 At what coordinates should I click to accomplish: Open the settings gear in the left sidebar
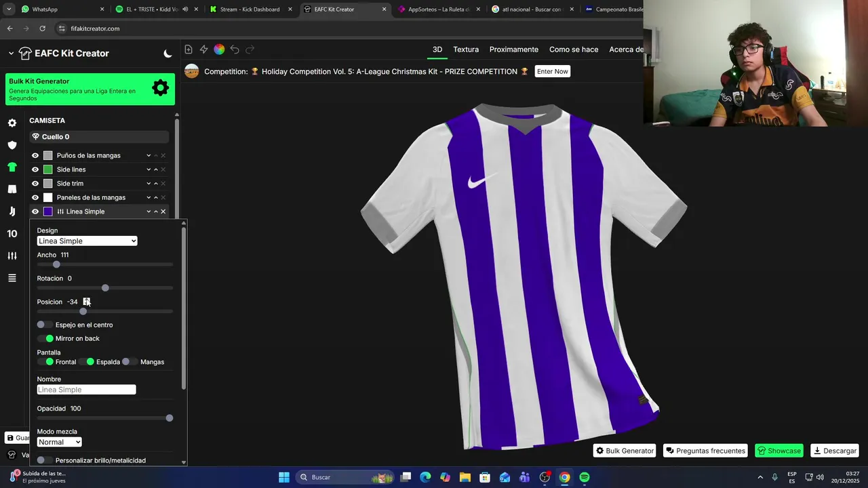[12, 123]
